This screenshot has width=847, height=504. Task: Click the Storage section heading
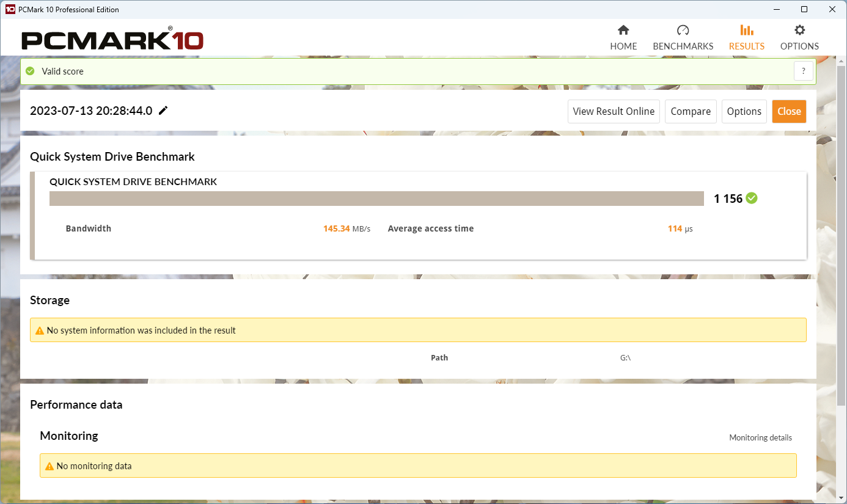[50, 300]
